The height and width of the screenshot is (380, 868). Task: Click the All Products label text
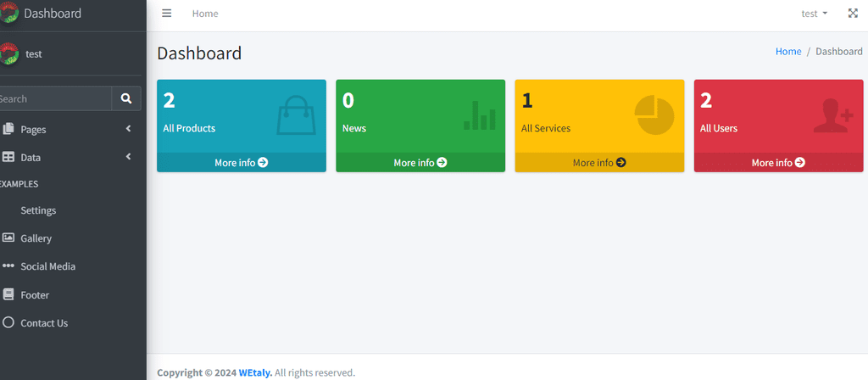[189, 128]
